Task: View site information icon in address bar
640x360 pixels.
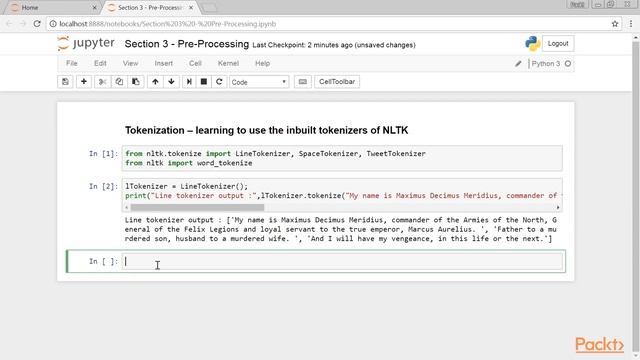Action: 53,24
